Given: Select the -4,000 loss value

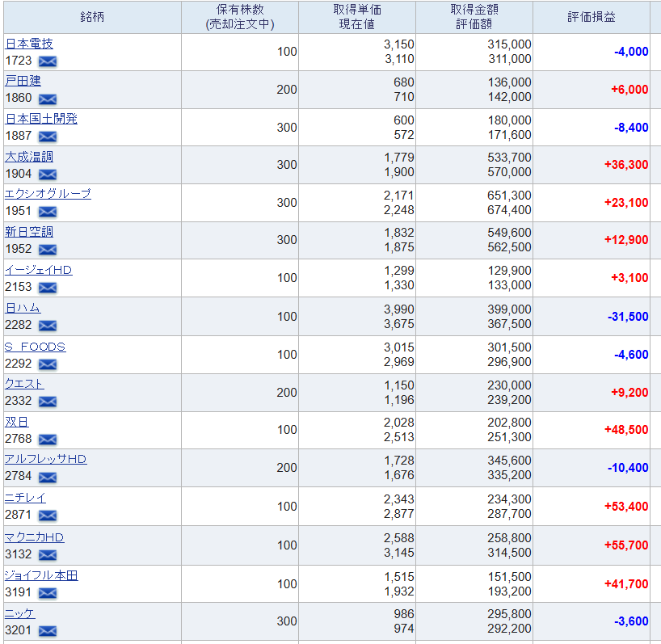Looking at the screenshot, I should pos(631,52).
